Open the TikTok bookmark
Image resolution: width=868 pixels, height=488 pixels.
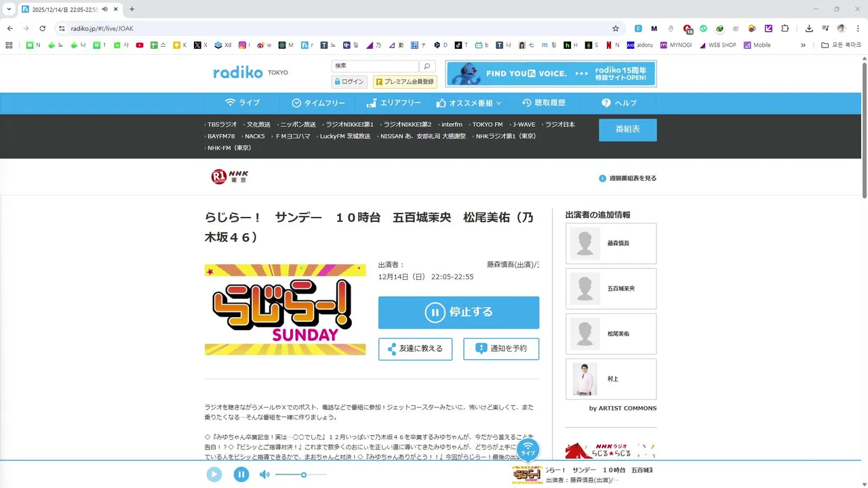tap(461, 45)
